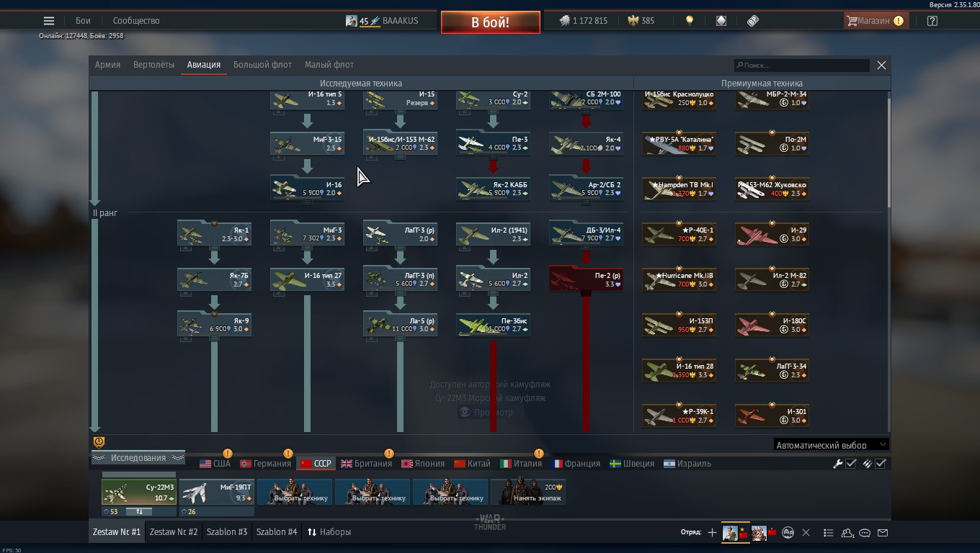Screen dimensions: 980x553
Task: Click the Silver Lions currency icon
Action: (x=564, y=21)
